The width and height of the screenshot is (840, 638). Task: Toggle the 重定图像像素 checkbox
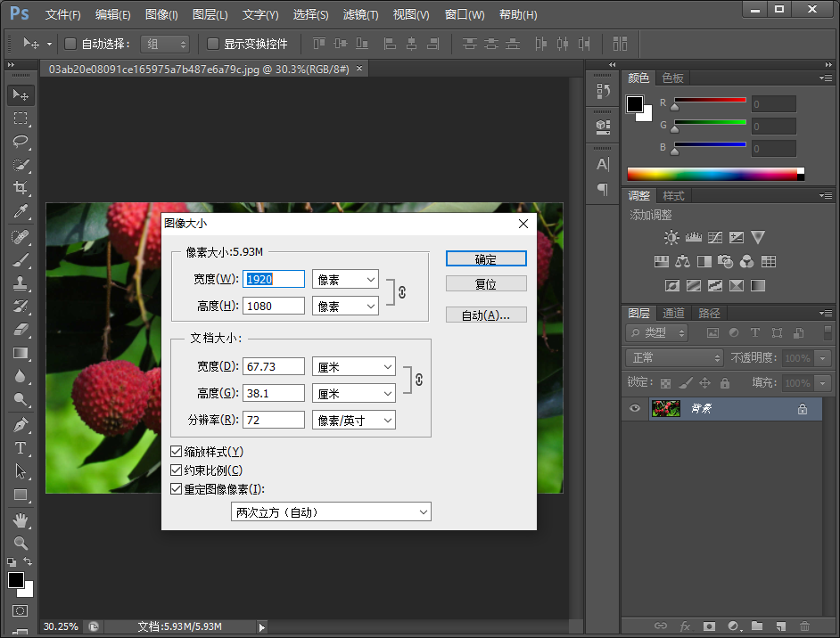177,489
